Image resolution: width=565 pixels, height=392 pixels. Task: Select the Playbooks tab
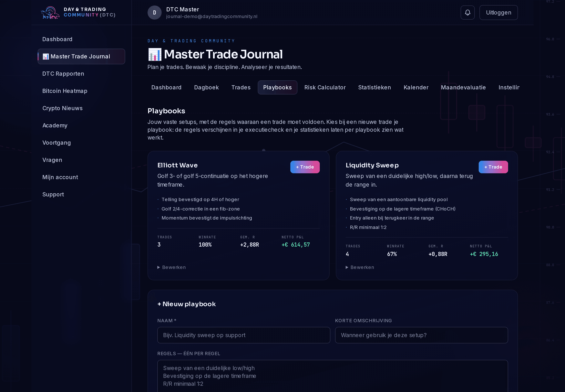coord(277,87)
